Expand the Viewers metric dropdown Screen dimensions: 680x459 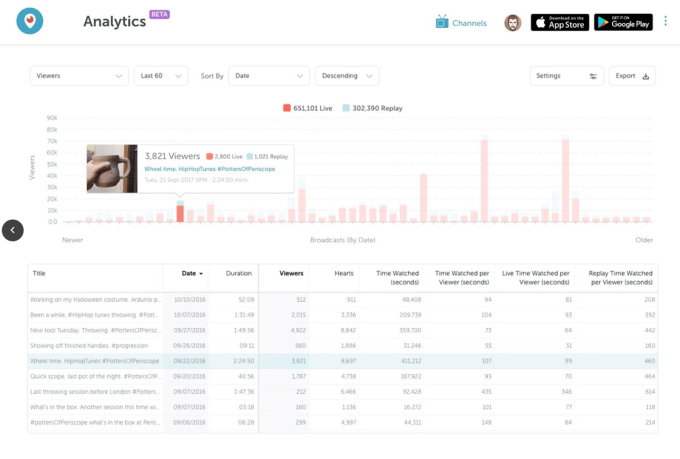[x=78, y=76]
